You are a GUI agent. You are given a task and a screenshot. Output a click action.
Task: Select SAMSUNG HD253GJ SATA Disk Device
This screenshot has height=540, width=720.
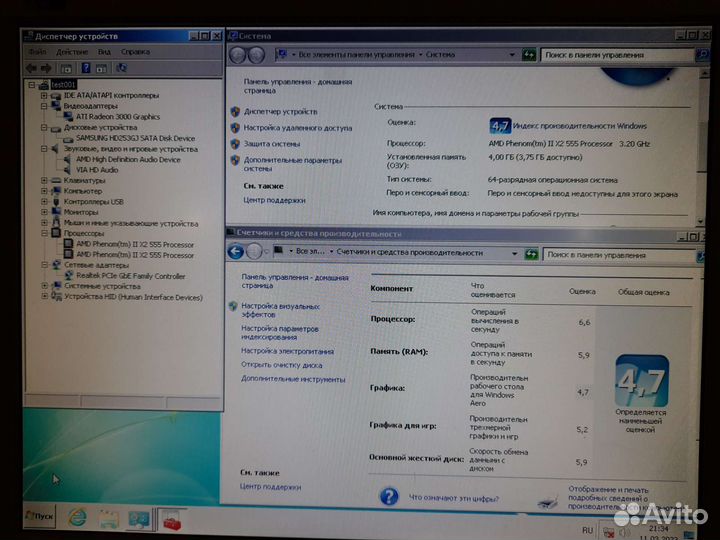point(135,138)
